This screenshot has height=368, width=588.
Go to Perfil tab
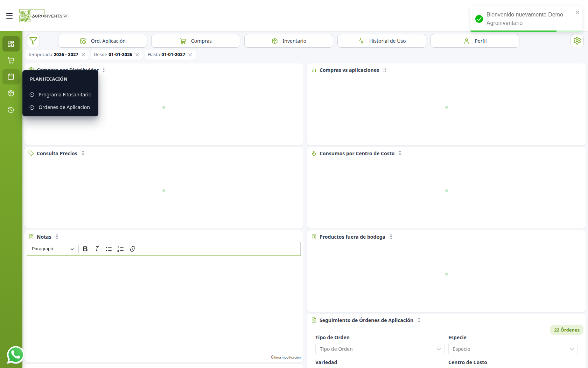[x=475, y=41]
